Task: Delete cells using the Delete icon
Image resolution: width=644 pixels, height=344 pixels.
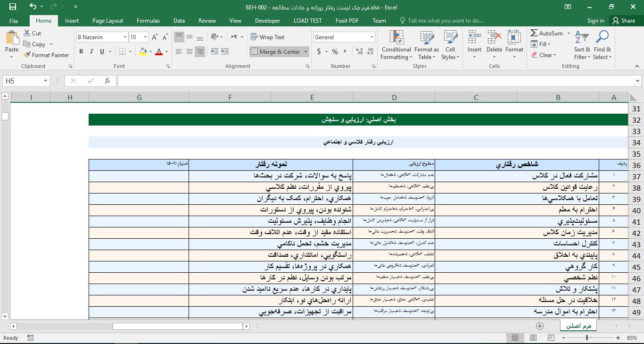Action: pyautogui.click(x=494, y=37)
